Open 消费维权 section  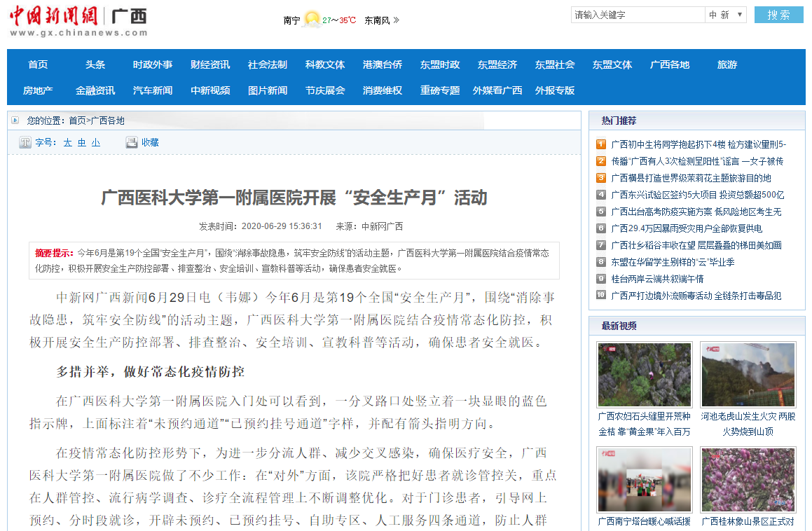point(383,90)
